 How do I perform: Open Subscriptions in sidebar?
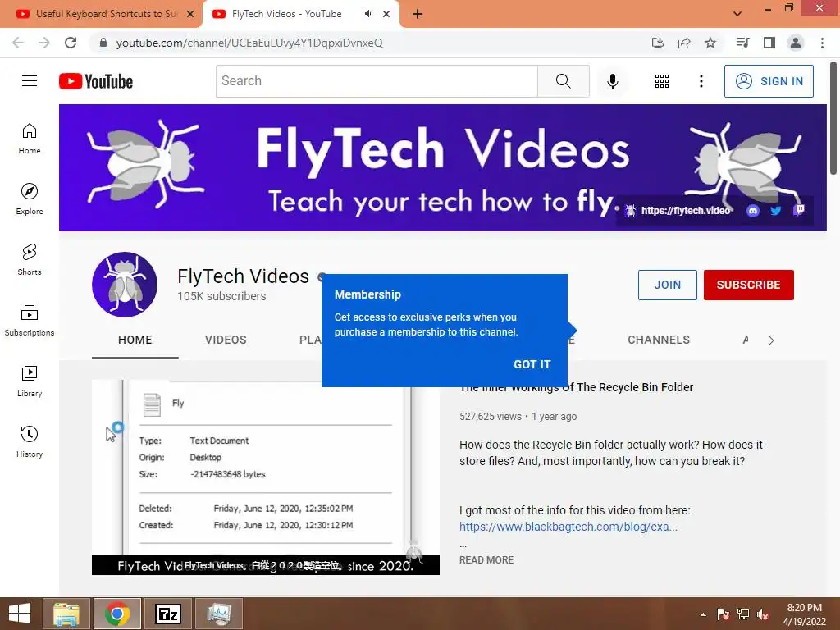(x=30, y=321)
